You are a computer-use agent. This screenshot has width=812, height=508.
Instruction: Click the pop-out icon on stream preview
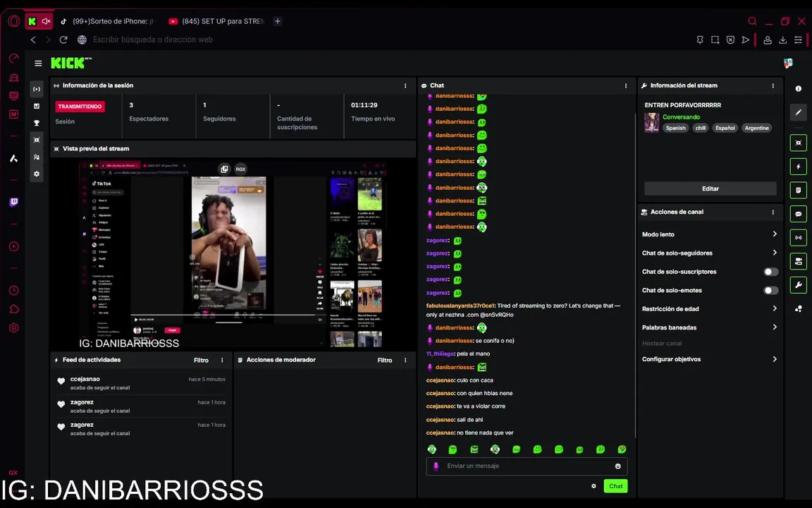point(224,169)
